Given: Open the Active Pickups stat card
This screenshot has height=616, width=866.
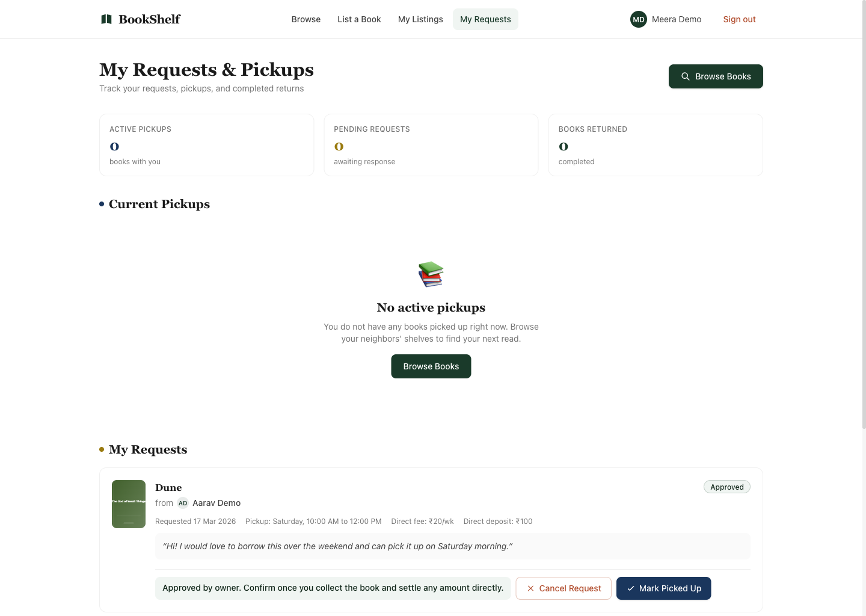Looking at the screenshot, I should coord(206,145).
